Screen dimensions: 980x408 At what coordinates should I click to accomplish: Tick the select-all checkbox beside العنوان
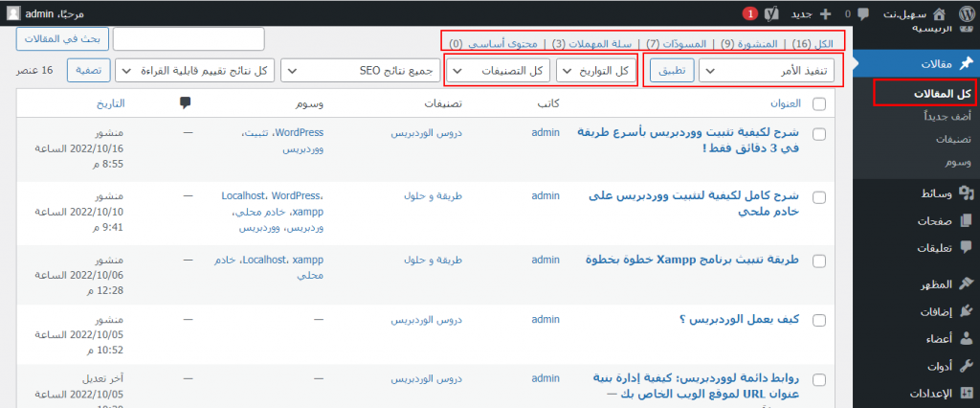(x=819, y=104)
